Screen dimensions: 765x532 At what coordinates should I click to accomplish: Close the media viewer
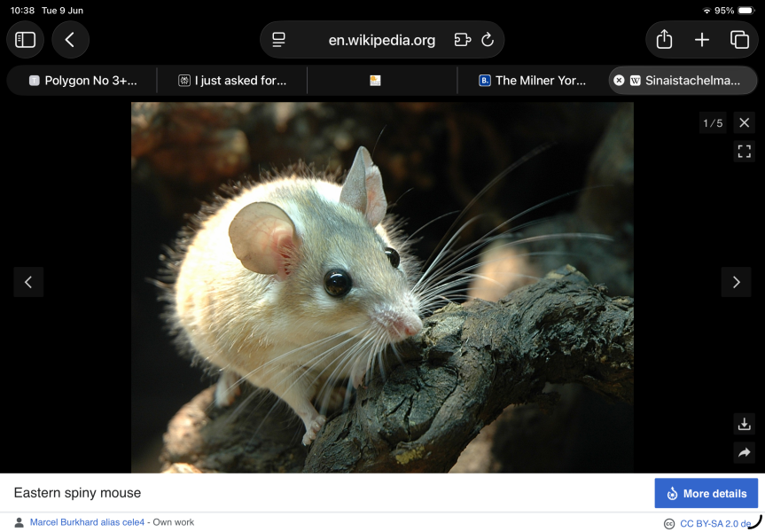click(x=744, y=122)
